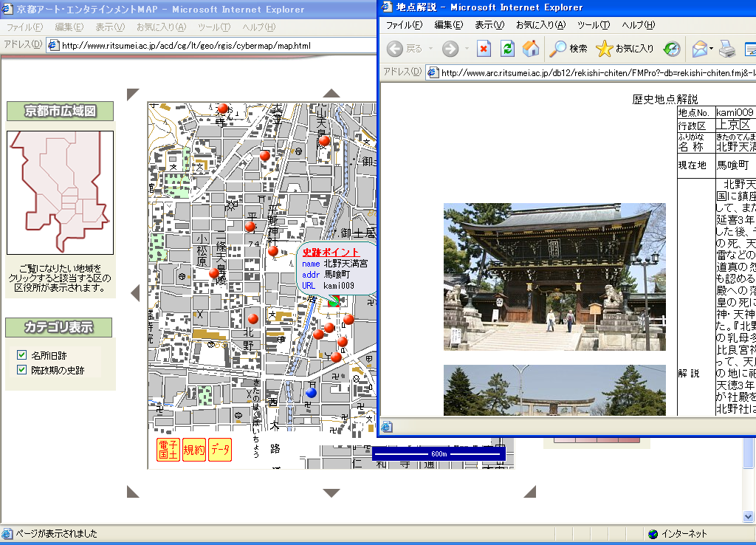The height and width of the screenshot is (545, 756).
Task: Click the お気に入り star favorites icon
Action: [x=604, y=48]
